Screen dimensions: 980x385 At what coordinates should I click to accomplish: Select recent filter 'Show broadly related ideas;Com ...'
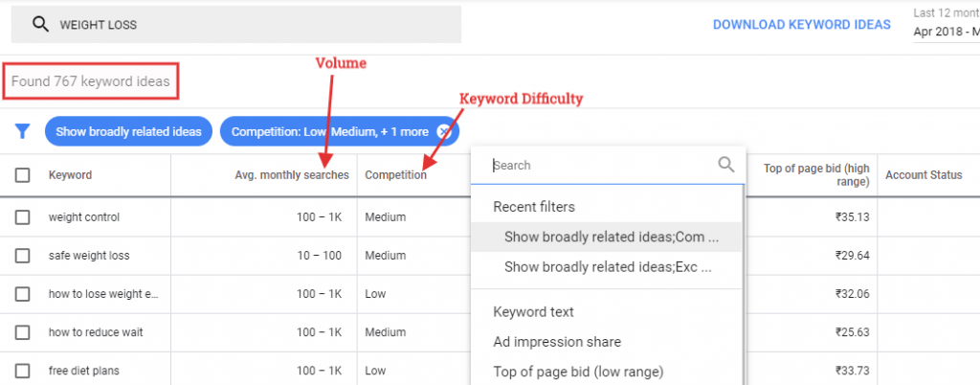(x=606, y=237)
